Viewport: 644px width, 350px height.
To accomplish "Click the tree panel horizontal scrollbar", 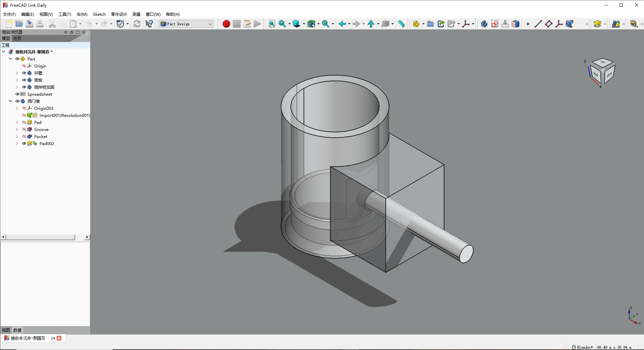I will click(x=40, y=237).
